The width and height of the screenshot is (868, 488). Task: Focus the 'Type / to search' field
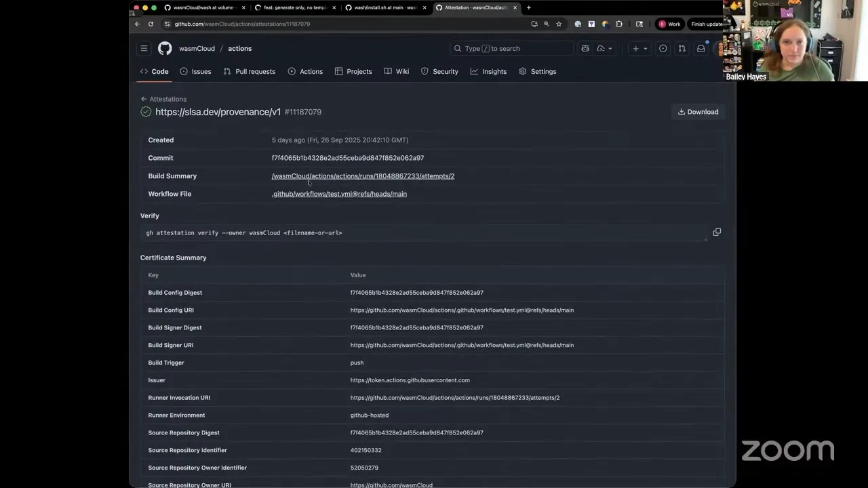tap(512, 49)
